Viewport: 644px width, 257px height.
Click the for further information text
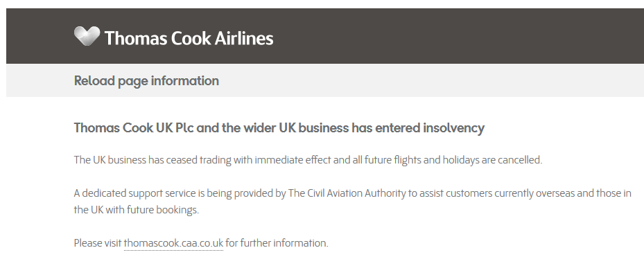click(277, 243)
